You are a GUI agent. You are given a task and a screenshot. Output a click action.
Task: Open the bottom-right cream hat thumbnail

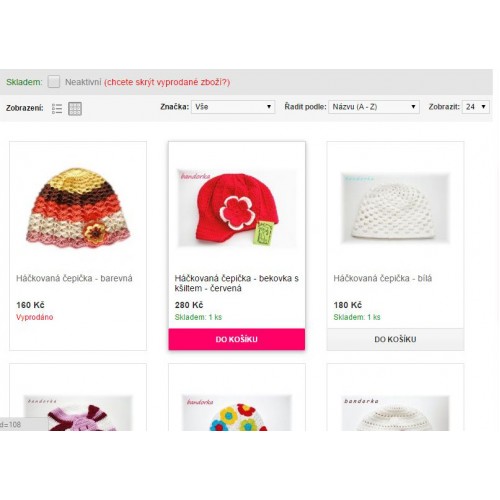pyautogui.click(x=395, y=413)
